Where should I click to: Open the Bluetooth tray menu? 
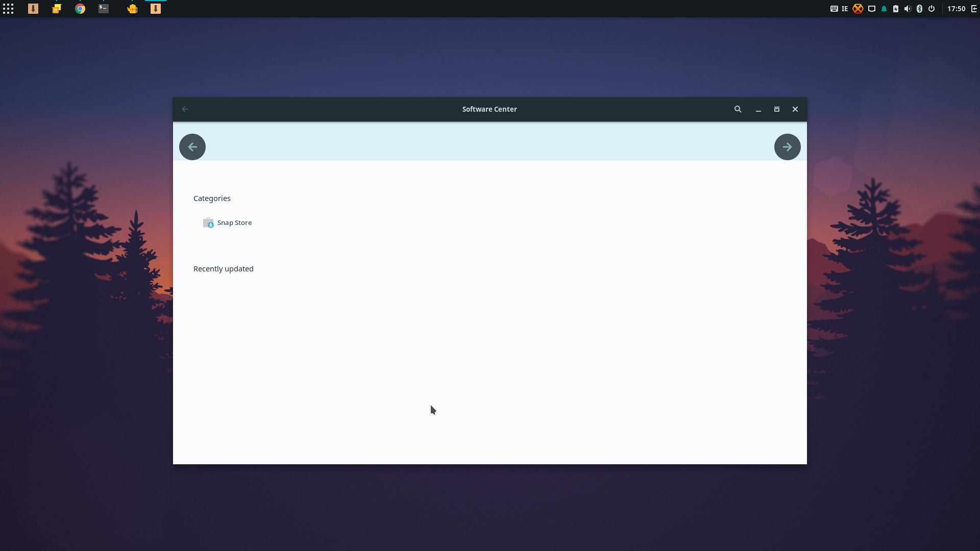[920, 9]
